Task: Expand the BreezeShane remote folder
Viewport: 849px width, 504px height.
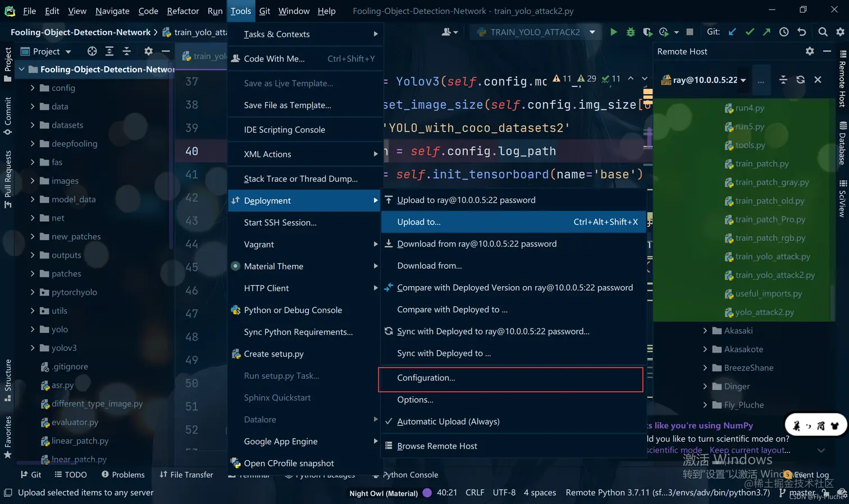Action: [705, 368]
